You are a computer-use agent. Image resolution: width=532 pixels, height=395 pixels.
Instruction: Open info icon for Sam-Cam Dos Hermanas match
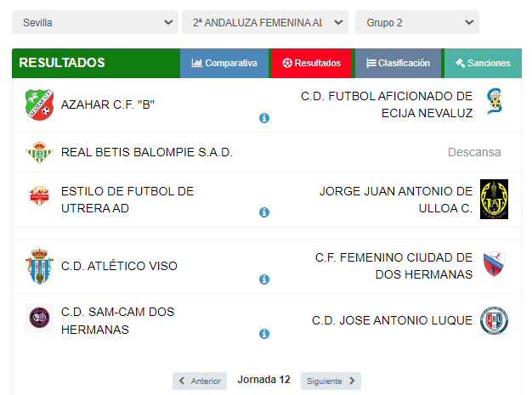coord(264,334)
